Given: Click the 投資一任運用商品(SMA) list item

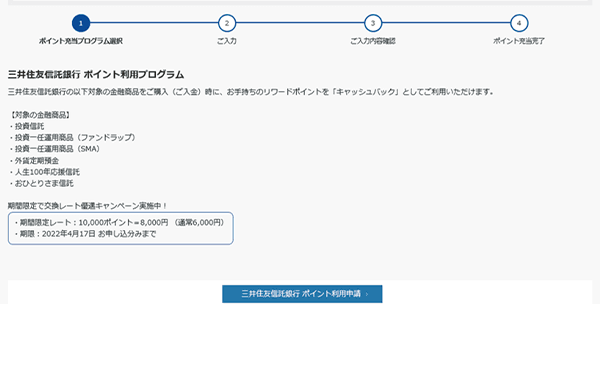Looking at the screenshot, I should 55,149.
